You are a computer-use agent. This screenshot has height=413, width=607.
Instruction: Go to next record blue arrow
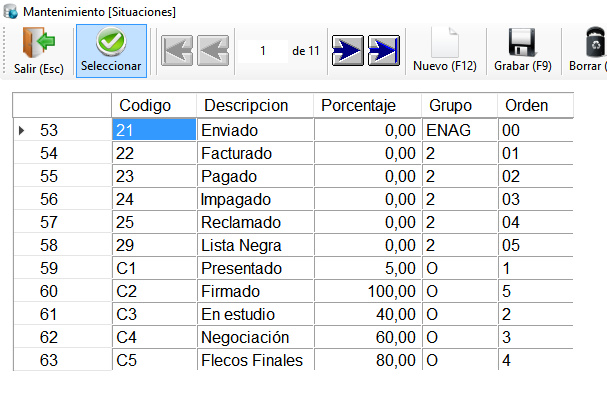(x=348, y=51)
